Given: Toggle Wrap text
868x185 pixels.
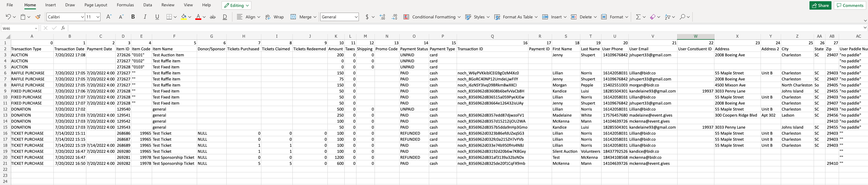Looking at the screenshot, I should click(274, 17).
